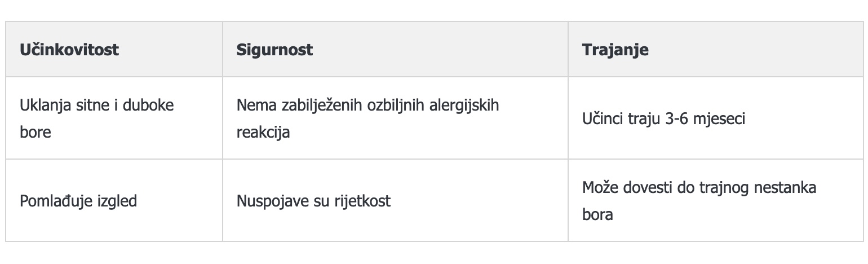Click the Trajanje column header

pos(715,49)
